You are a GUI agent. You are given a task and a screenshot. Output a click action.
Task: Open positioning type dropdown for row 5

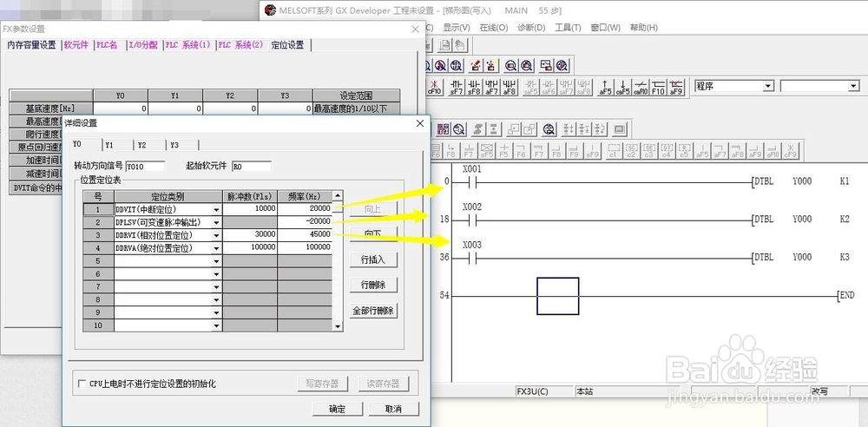coord(216,261)
